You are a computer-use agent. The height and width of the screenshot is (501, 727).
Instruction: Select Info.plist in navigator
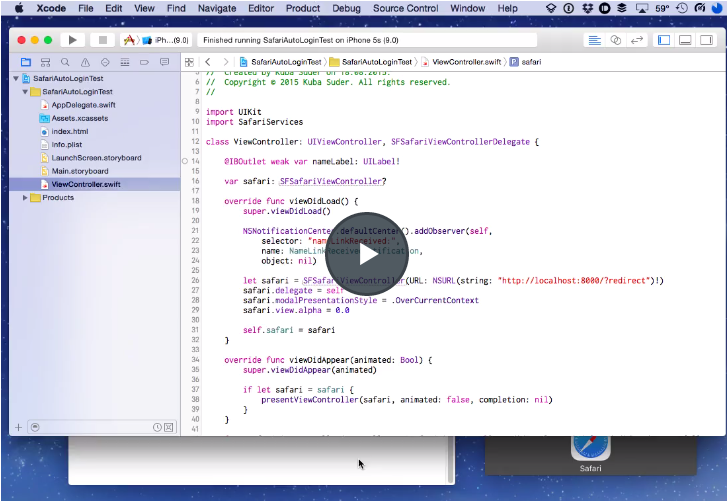[67, 145]
